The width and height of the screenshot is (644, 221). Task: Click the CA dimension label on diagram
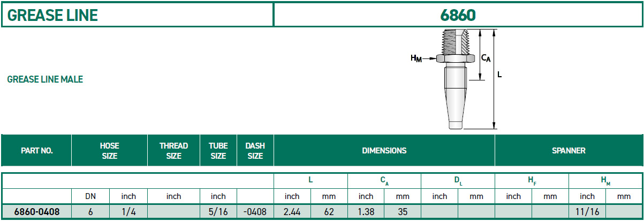click(x=486, y=57)
